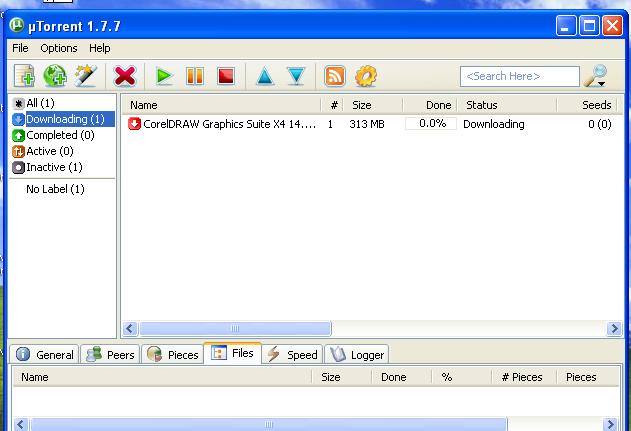The width and height of the screenshot is (631, 431).
Task: Open the Options menu
Action: point(59,48)
